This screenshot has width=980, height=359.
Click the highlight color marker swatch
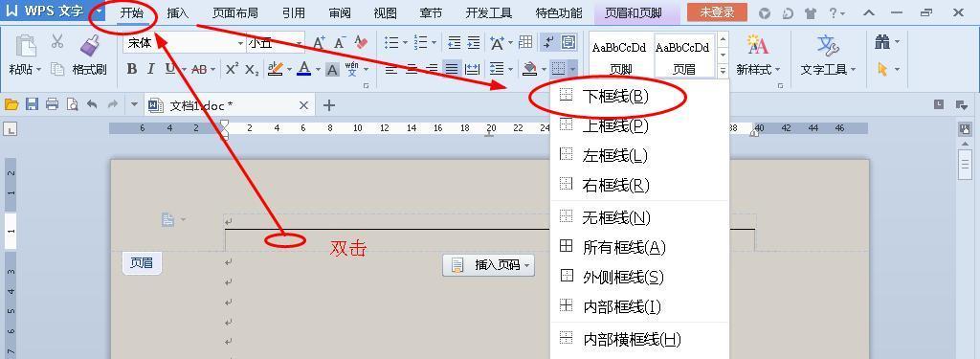276,69
